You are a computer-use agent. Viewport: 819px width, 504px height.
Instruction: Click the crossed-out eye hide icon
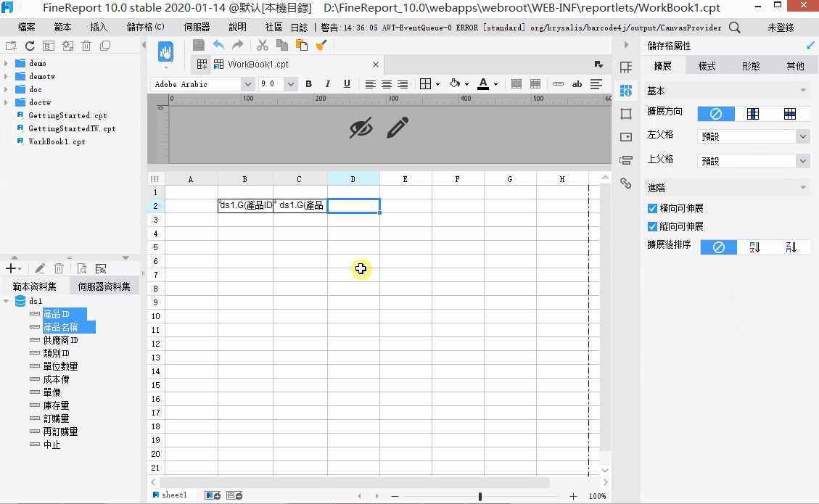click(361, 128)
